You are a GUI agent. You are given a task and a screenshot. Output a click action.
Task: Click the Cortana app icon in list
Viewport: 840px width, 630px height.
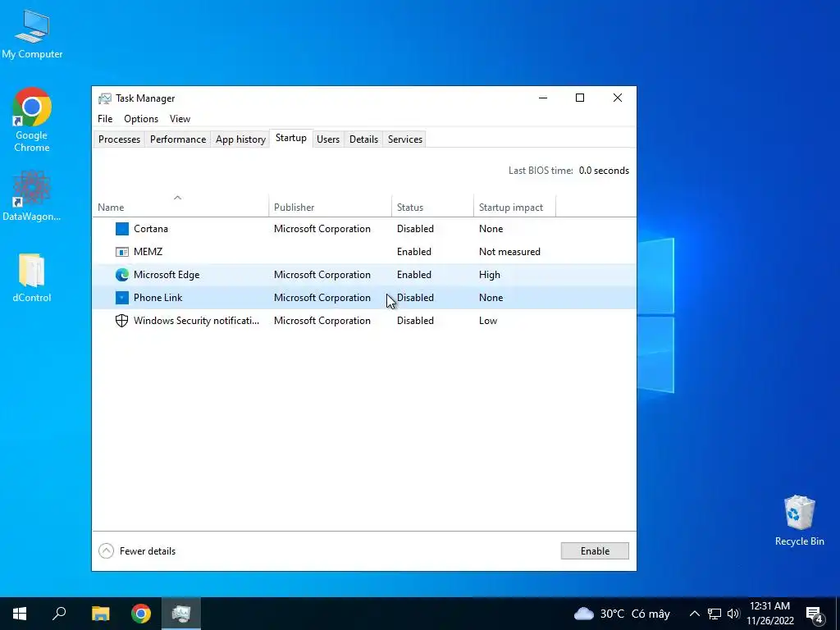122,229
